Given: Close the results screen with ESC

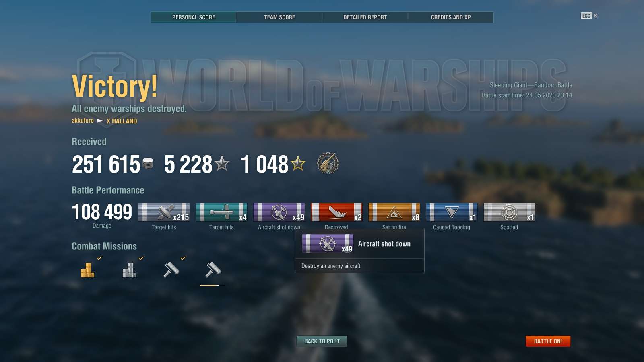Looking at the screenshot, I should [x=589, y=16].
